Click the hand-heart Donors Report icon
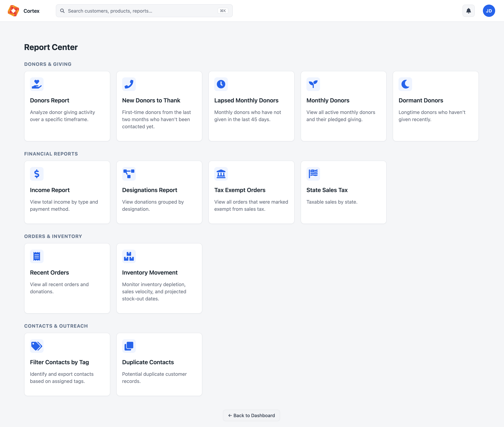Viewport: 504px width, 427px height. tap(37, 84)
